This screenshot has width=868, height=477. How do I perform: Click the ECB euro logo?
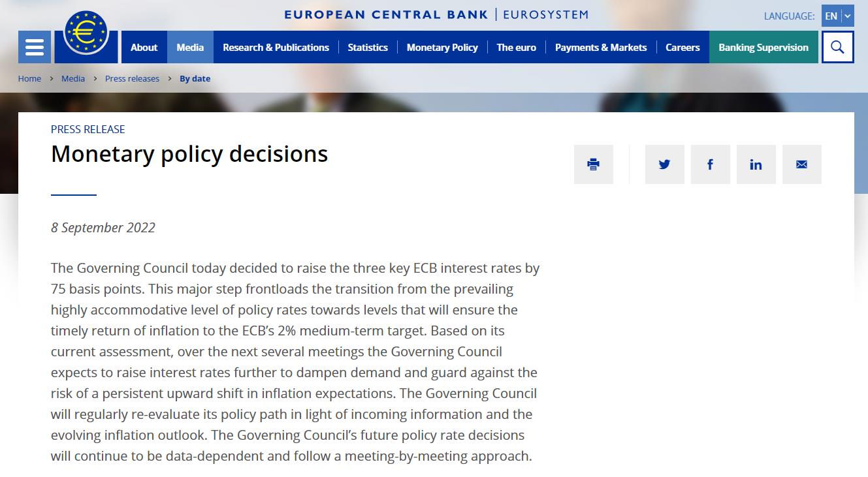pyautogui.click(x=86, y=33)
